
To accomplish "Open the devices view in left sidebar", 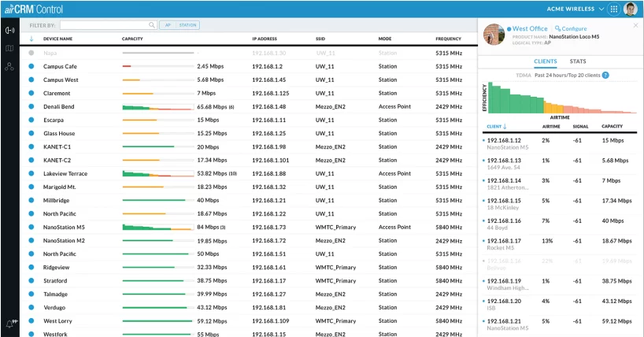I will click(9, 31).
